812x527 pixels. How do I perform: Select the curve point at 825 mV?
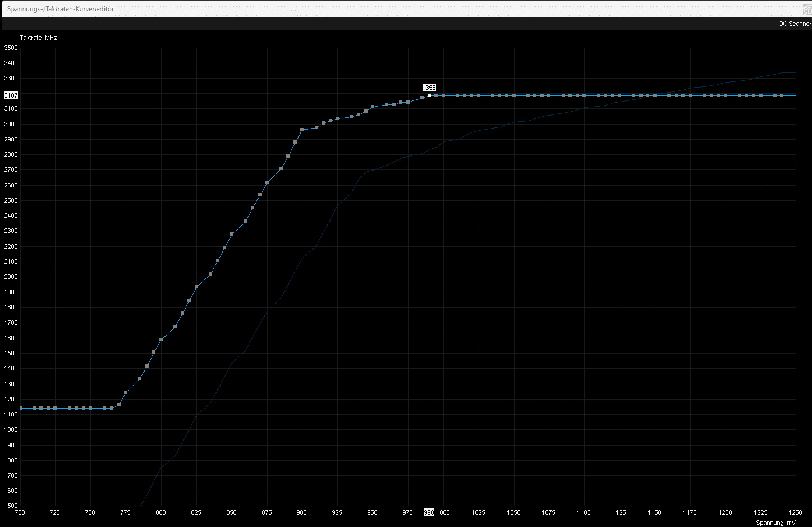(196, 287)
